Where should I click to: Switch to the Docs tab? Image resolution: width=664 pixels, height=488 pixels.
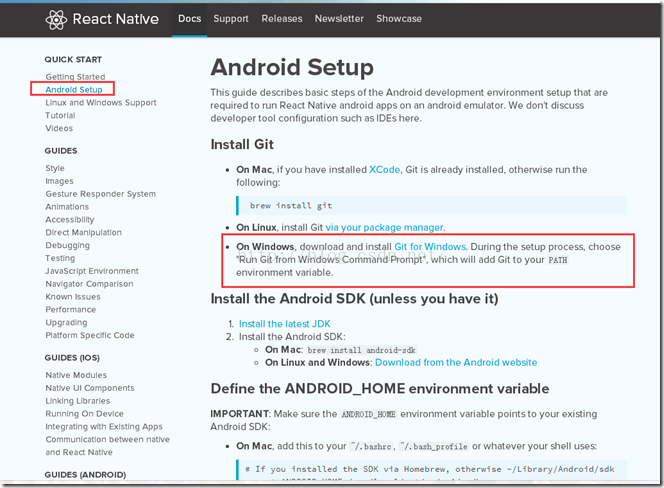click(x=189, y=19)
